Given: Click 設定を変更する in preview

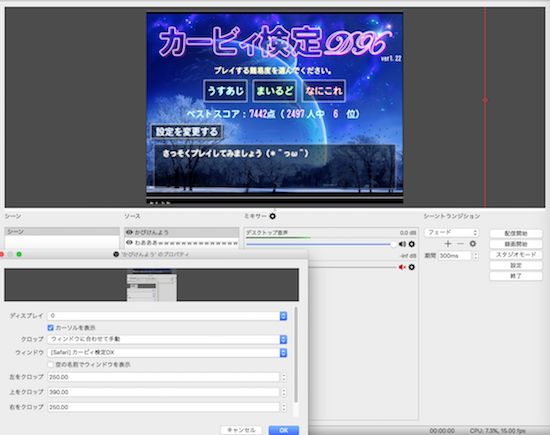Looking at the screenshot, I should point(187,132).
